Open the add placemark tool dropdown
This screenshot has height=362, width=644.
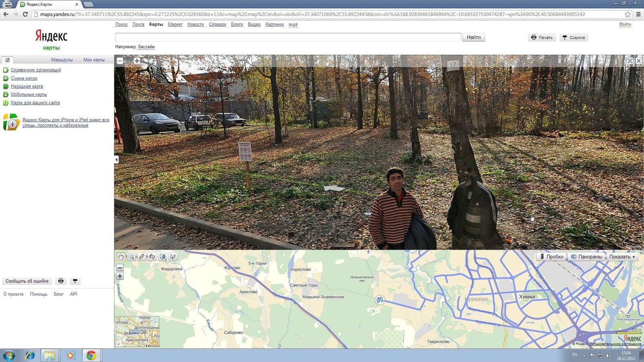[163, 257]
